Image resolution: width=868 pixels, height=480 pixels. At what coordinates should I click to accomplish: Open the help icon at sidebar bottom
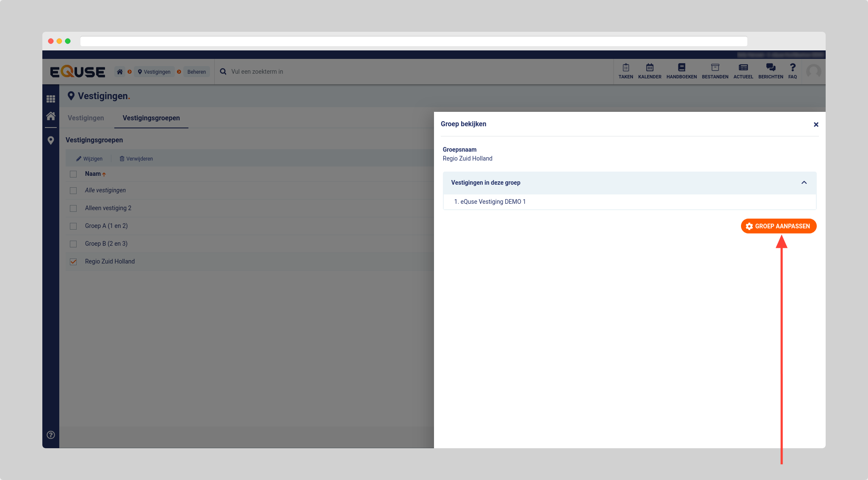(x=51, y=435)
